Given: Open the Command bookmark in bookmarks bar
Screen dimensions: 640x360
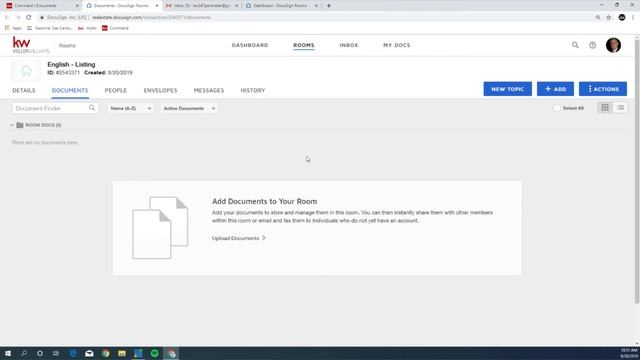Looking at the screenshot, I should (115, 28).
